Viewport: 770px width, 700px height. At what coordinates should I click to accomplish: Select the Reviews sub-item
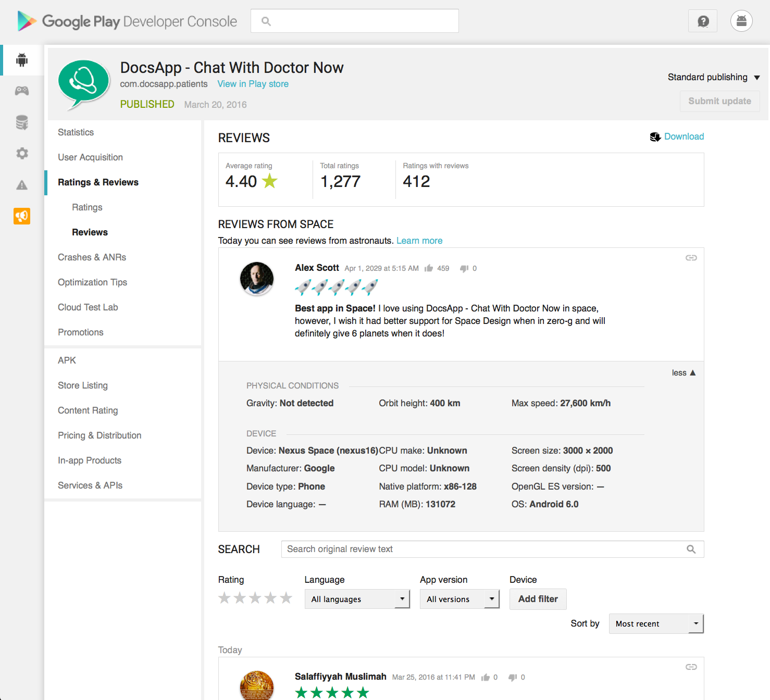90,232
